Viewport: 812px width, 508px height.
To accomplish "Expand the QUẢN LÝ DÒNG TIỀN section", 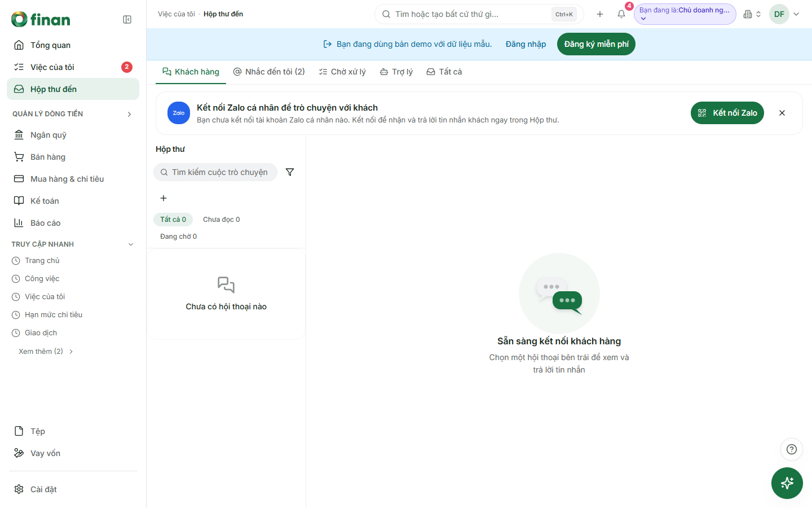I will (129, 114).
